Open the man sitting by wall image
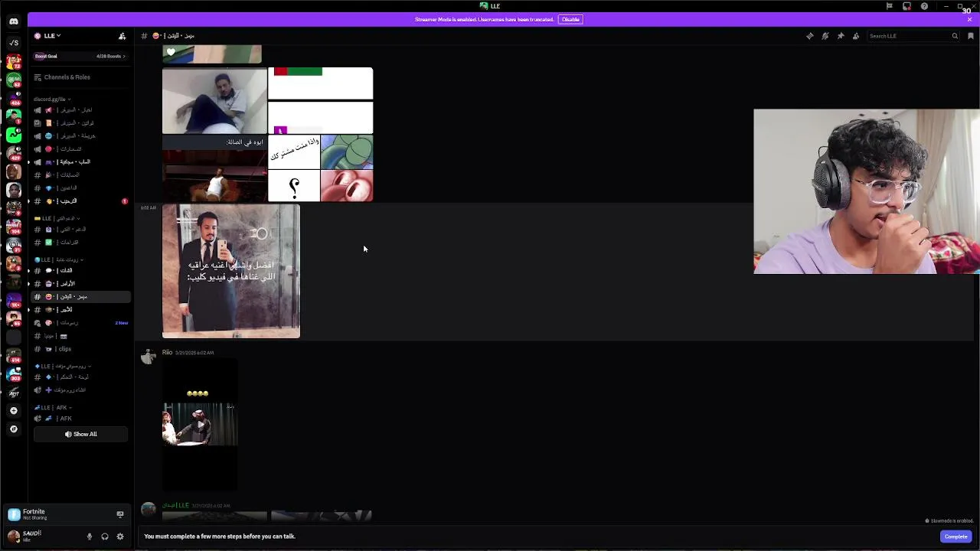Viewport: 980px width, 551px height. coord(214,101)
